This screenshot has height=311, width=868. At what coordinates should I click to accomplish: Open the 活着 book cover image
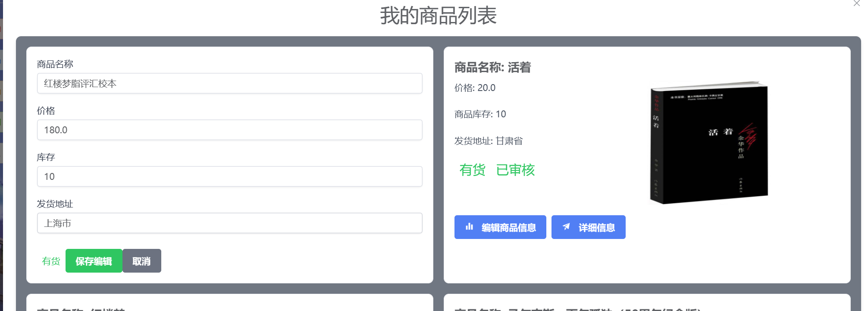(x=708, y=142)
